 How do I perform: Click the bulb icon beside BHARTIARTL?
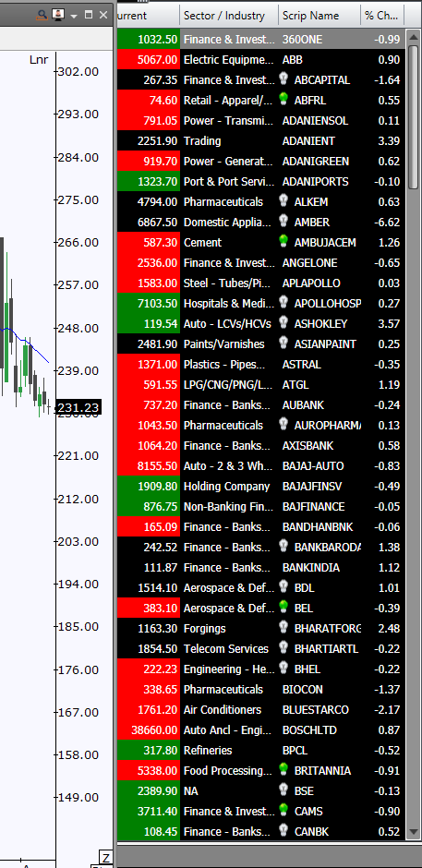(283, 648)
